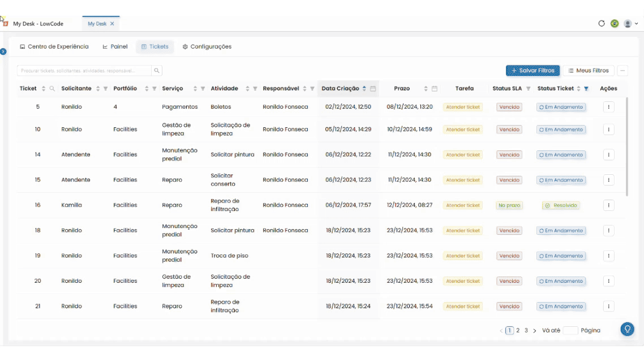Open the Serviço column filter
This screenshot has height=362, width=644.
point(203,89)
